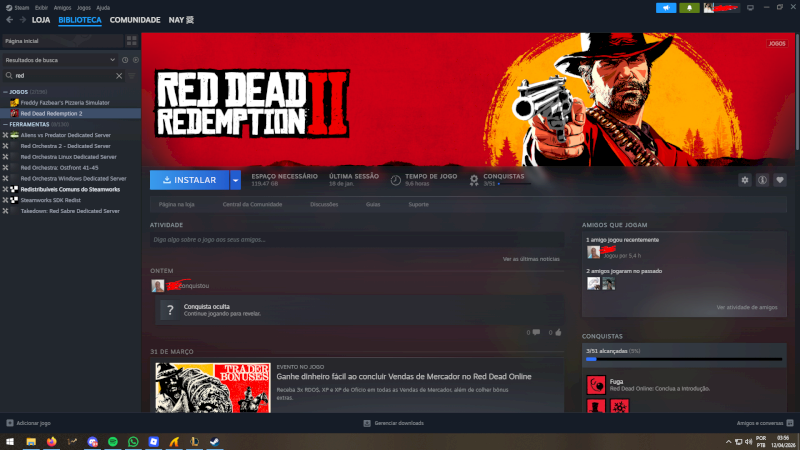Screen dimensions: 800x450
Task: Open WhatsApp from the taskbar
Action: tap(133, 441)
